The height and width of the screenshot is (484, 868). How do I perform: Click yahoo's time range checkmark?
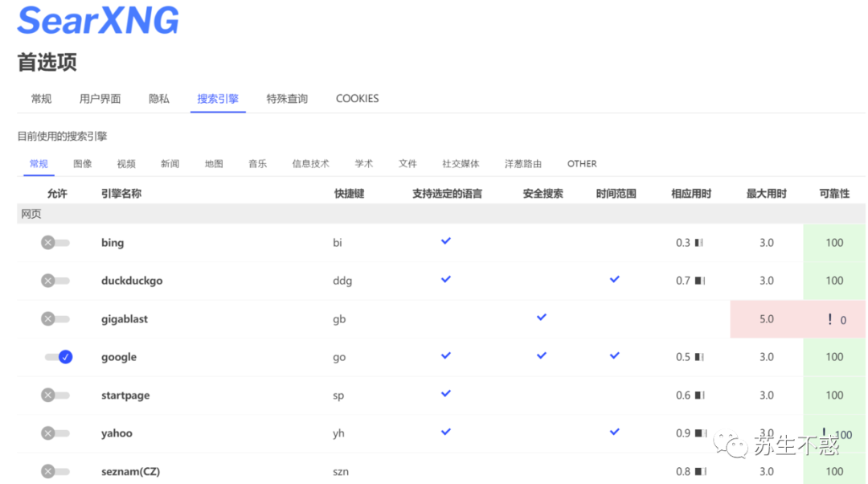[x=615, y=432]
